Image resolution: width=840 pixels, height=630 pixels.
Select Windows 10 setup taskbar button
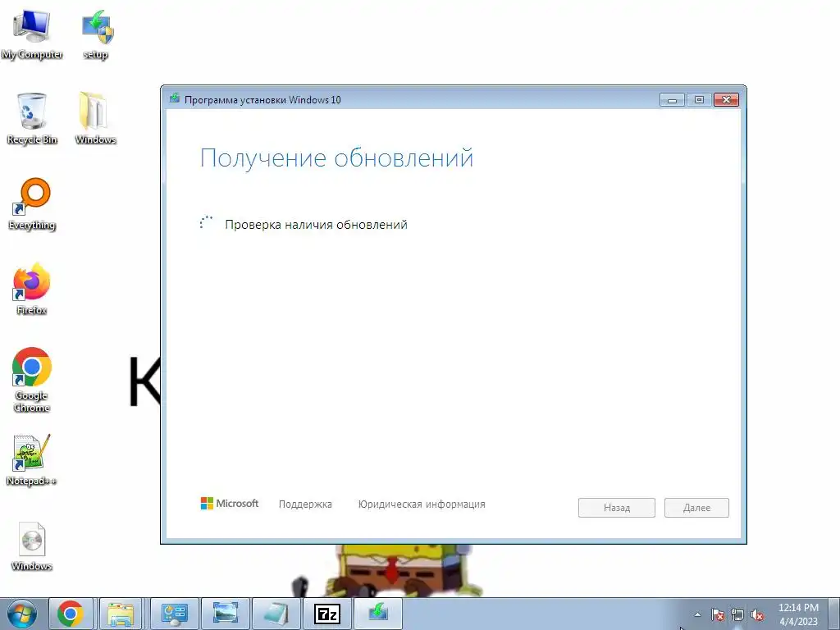point(377,614)
